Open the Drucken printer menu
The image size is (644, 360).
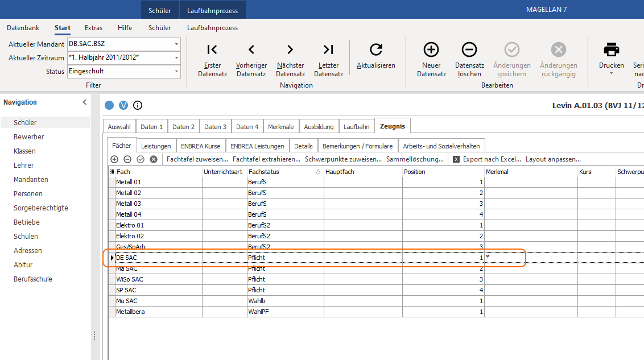(x=611, y=59)
